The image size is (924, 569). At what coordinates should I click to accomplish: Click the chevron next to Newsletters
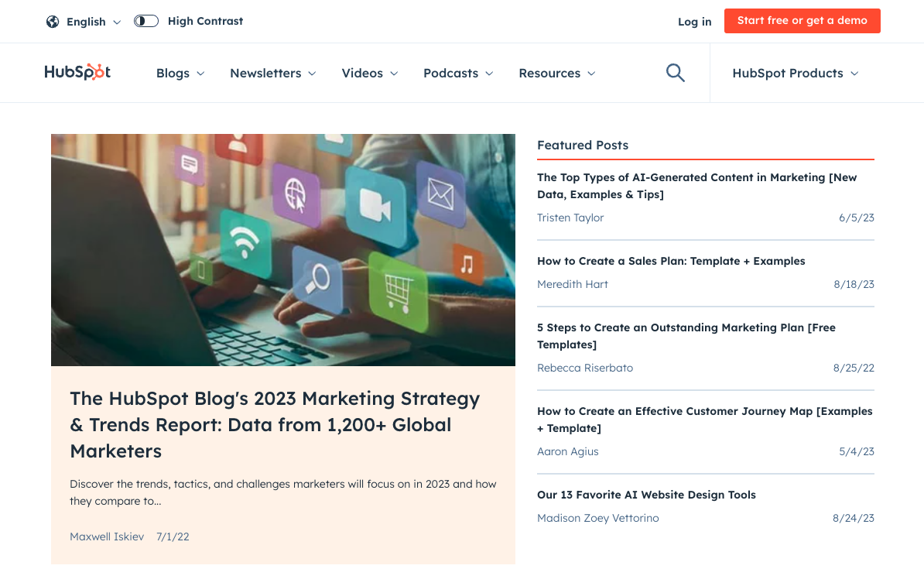click(x=313, y=74)
